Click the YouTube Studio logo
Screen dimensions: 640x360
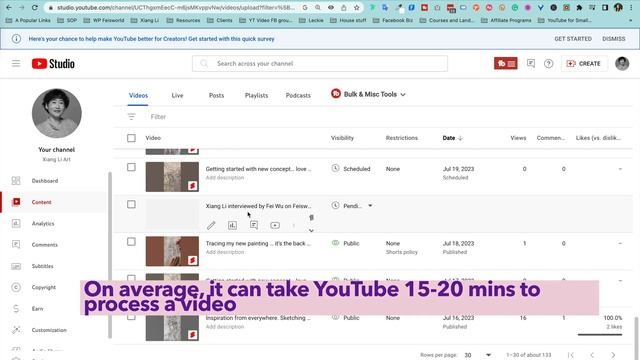coord(53,64)
